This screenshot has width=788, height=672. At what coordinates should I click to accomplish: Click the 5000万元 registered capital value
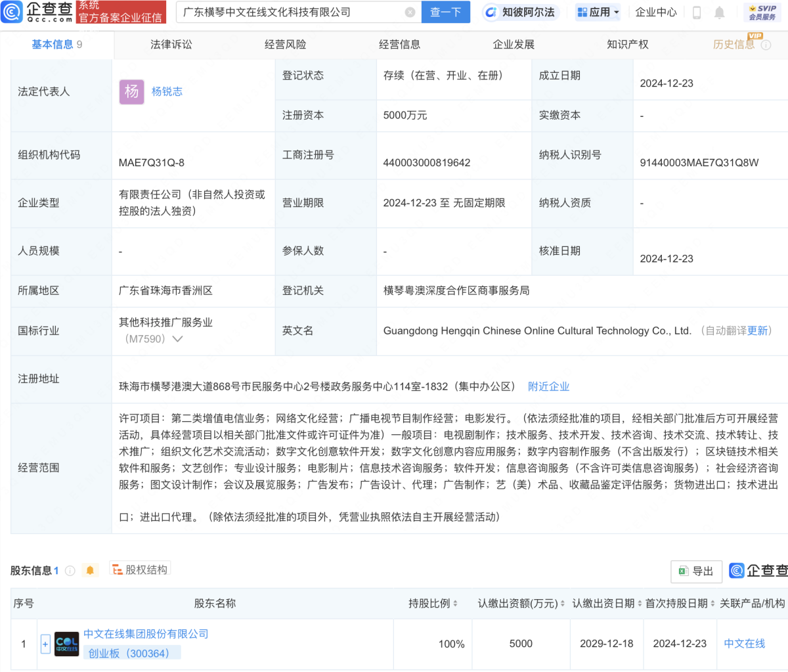coord(405,116)
